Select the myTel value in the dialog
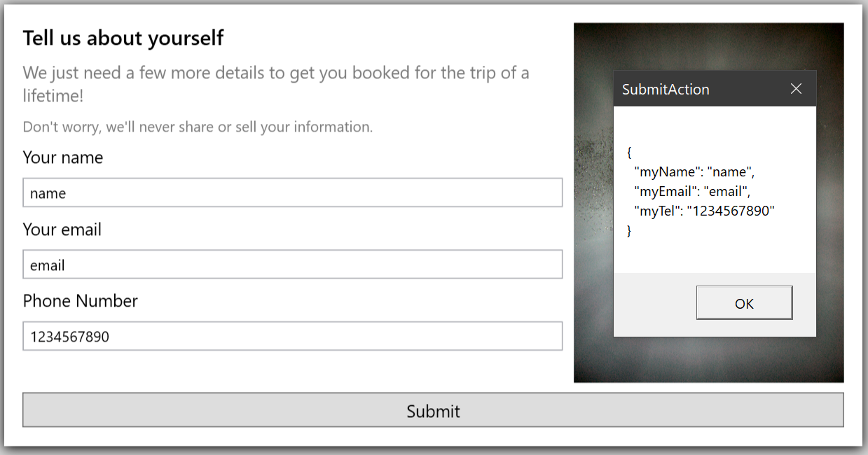Viewport: 868px width, 455px height. pos(733,209)
